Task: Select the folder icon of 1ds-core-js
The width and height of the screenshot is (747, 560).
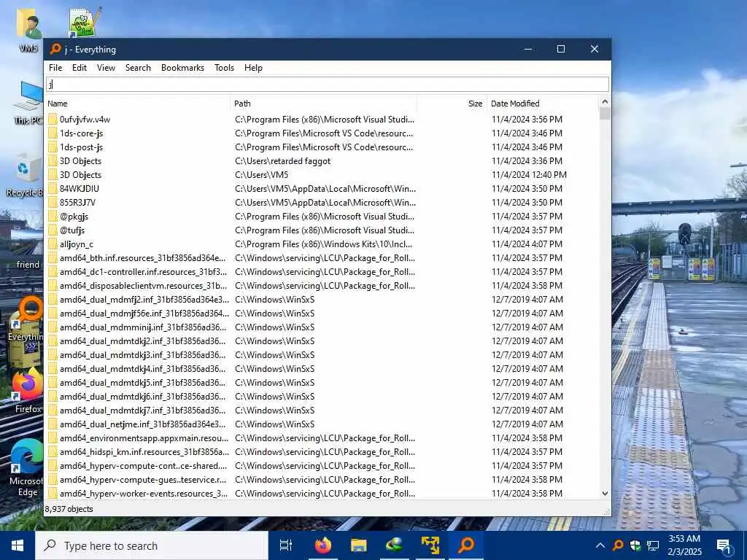Action: [x=53, y=133]
